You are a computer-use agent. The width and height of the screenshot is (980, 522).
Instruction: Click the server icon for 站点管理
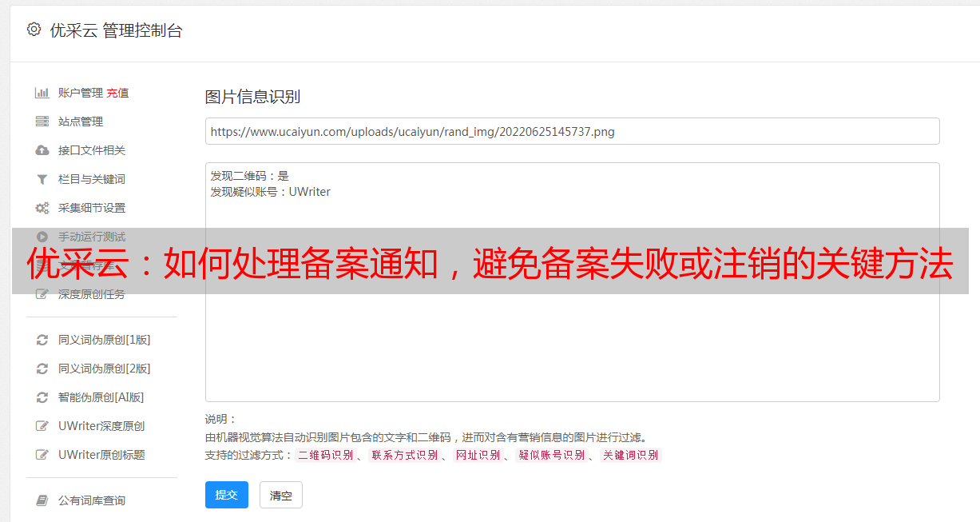coord(42,122)
